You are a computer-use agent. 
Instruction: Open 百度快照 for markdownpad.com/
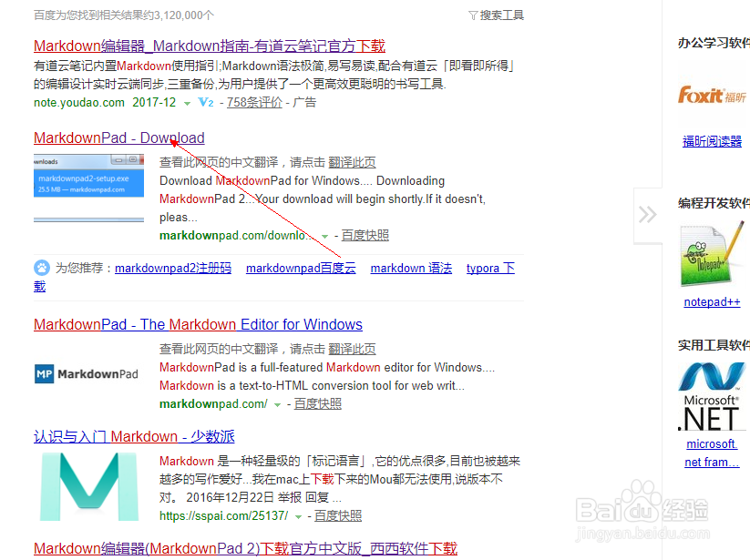click(318, 404)
